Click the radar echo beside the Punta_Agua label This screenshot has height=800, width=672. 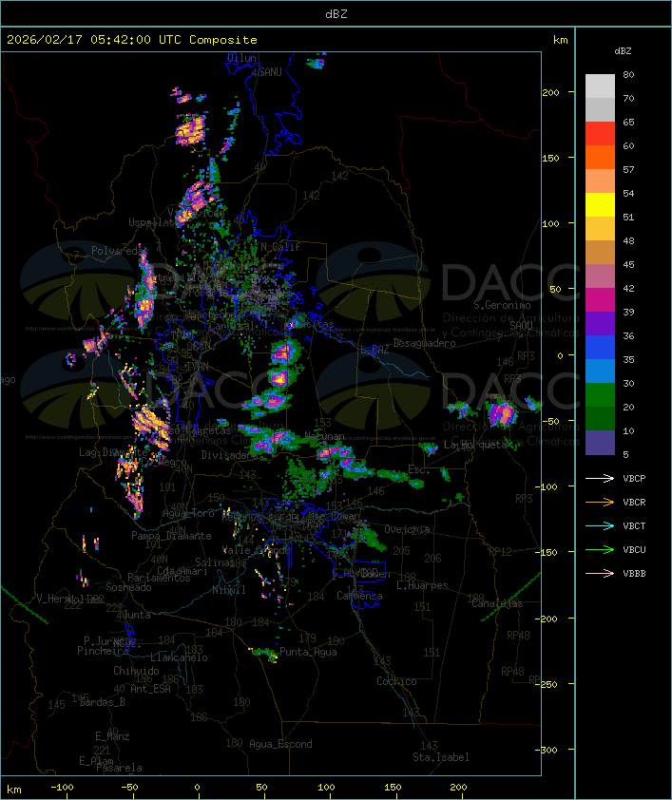[x=265, y=654]
